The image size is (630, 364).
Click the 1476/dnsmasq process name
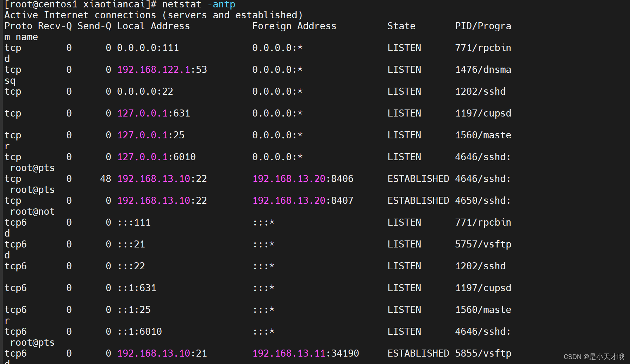pyautogui.click(x=483, y=69)
